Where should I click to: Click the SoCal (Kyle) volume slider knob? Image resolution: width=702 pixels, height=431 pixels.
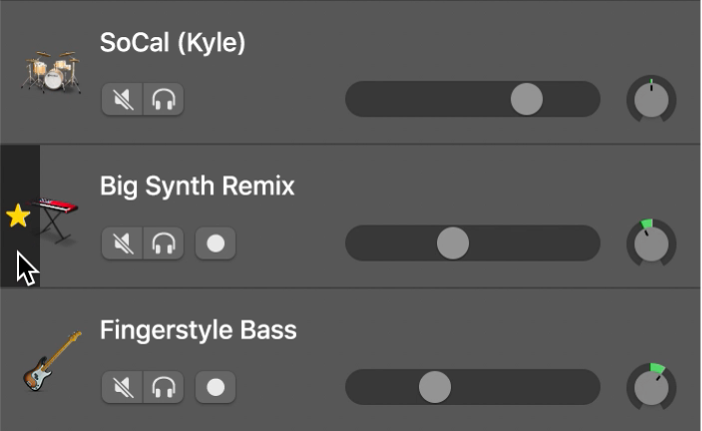(x=526, y=99)
